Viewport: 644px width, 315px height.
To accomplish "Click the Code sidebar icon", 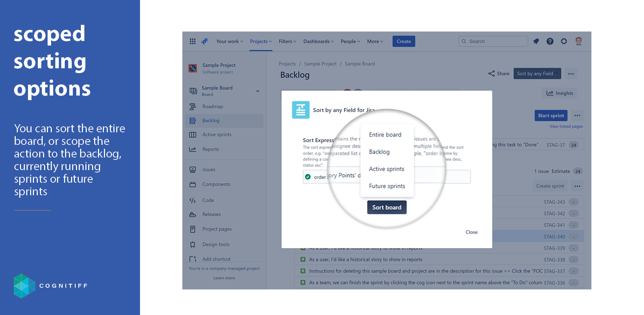I will click(x=192, y=201).
